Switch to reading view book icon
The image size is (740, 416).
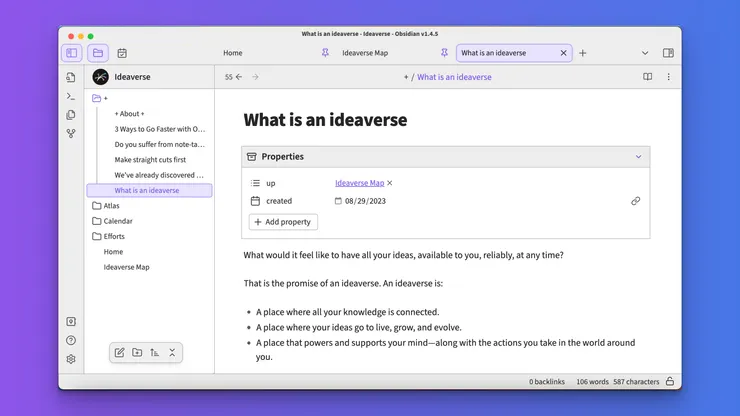tap(648, 77)
